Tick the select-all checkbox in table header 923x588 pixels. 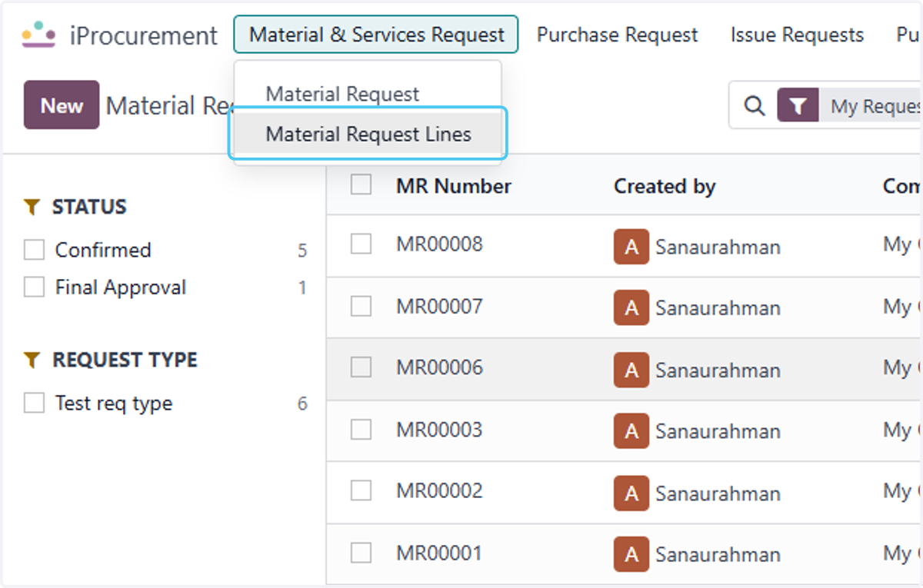coord(361,184)
